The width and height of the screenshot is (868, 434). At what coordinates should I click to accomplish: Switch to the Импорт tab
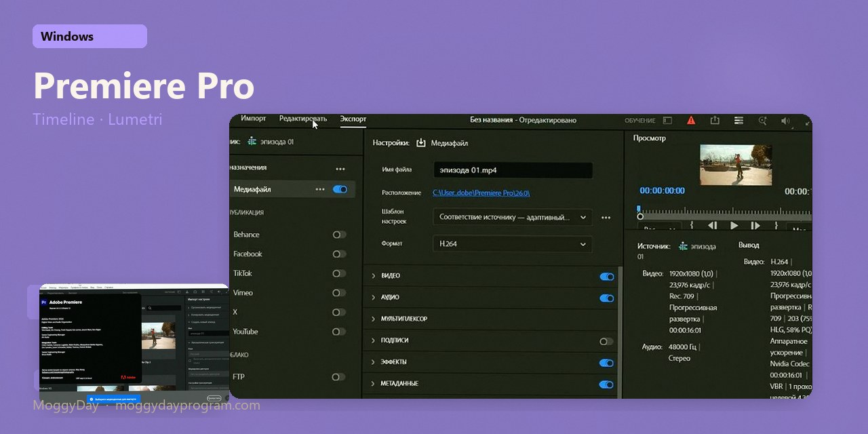254,119
